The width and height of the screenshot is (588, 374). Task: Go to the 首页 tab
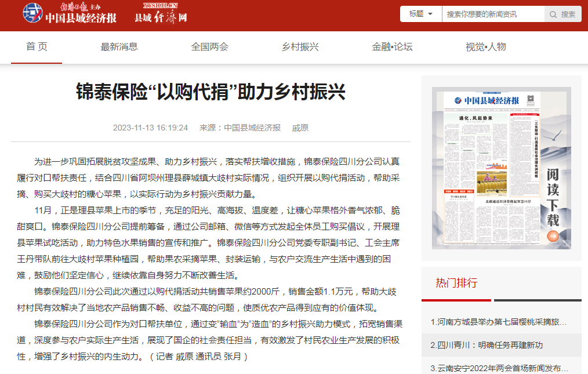(37, 47)
